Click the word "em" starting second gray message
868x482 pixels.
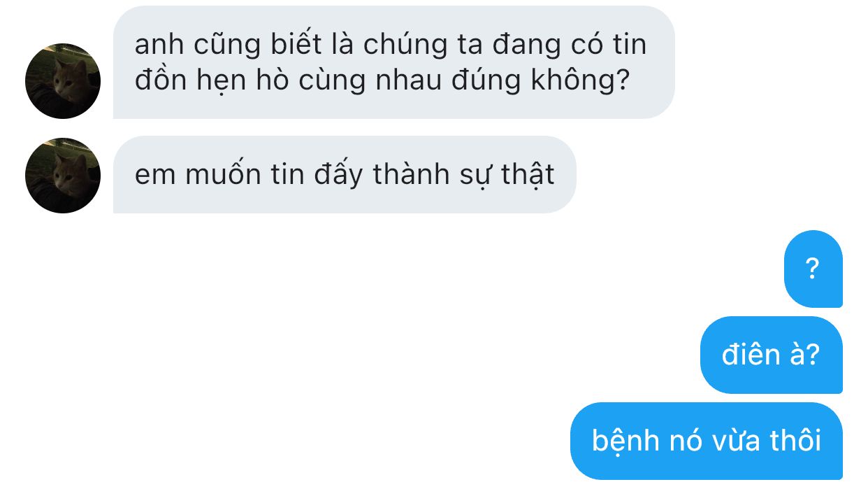(x=155, y=176)
